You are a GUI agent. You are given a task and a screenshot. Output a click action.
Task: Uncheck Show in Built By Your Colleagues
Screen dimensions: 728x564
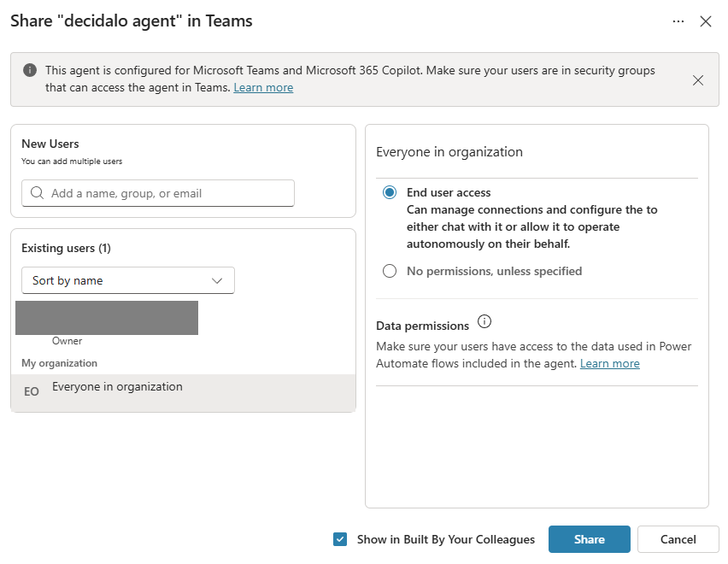(x=340, y=539)
